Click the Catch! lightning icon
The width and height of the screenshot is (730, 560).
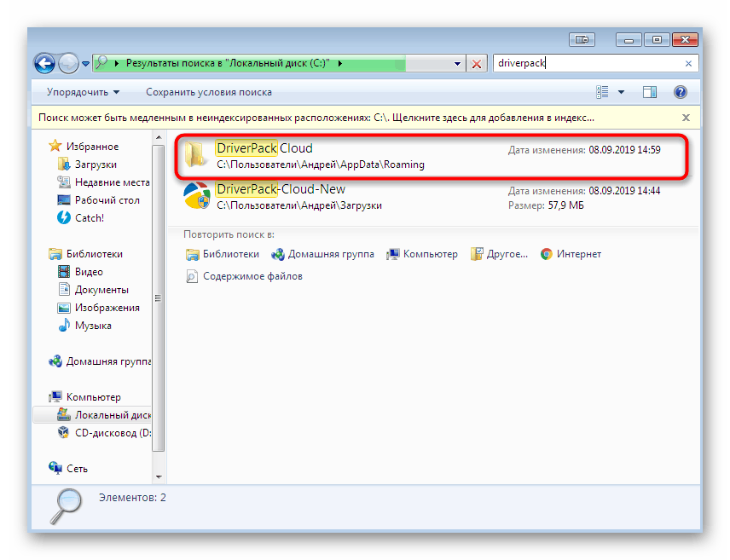63,217
